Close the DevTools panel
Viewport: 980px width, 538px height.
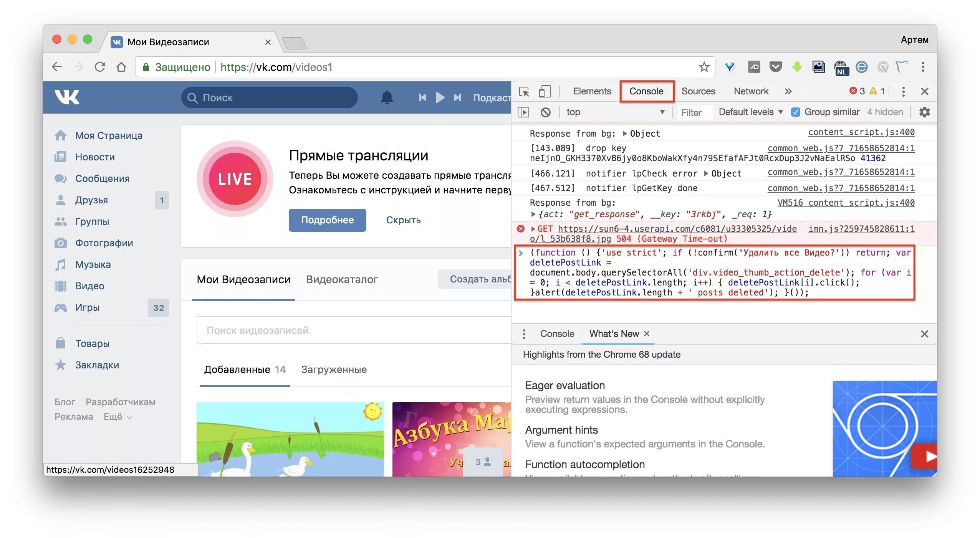tap(924, 91)
